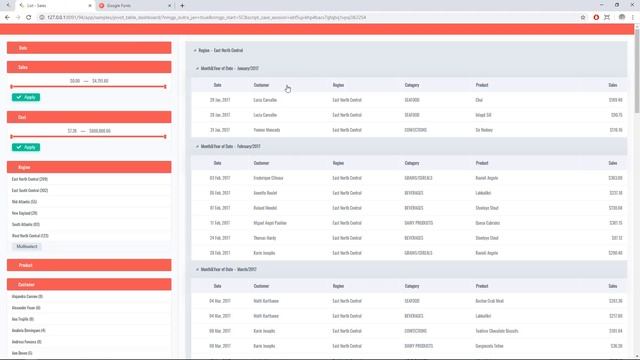This screenshot has height=360, width=640.
Task: Bookmark this page with the star icon
Action: click(583, 18)
